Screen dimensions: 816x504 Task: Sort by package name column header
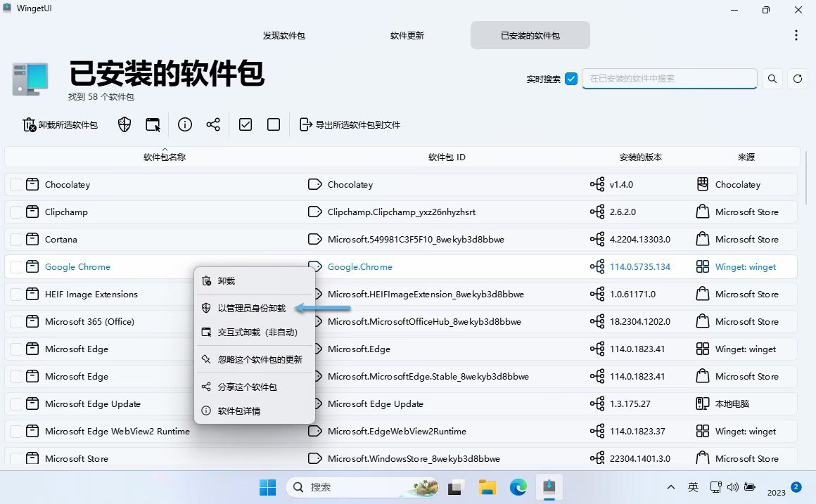pyautogui.click(x=165, y=157)
